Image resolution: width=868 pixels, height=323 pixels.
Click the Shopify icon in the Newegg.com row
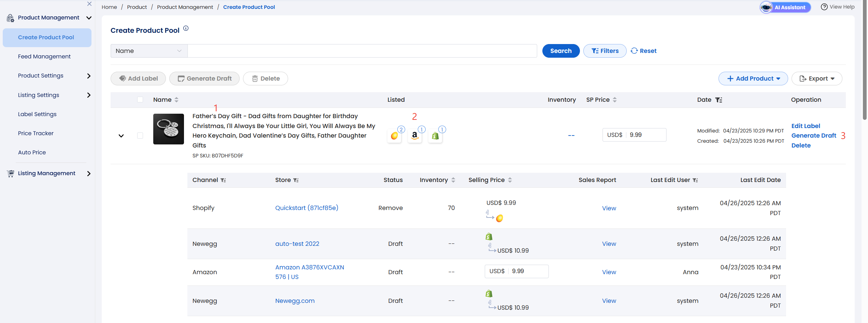(489, 293)
